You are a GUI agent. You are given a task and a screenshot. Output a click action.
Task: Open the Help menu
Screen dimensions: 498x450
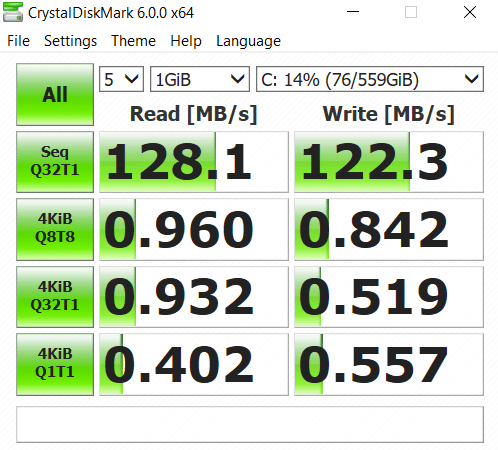pyautogui.click(x=186, y=41)
